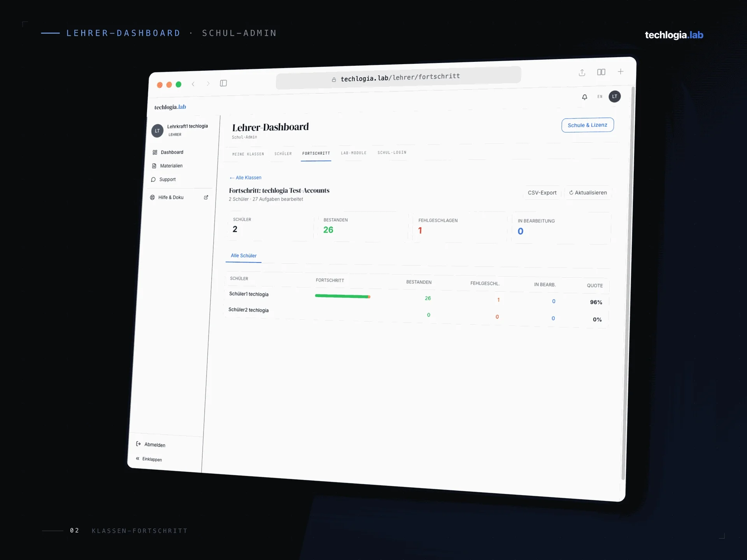Image resolution: width=747 pixels, height=560 pixels.
Task: Click the Schüler2 techlogia row name
Action: click(x=248, y=310)
